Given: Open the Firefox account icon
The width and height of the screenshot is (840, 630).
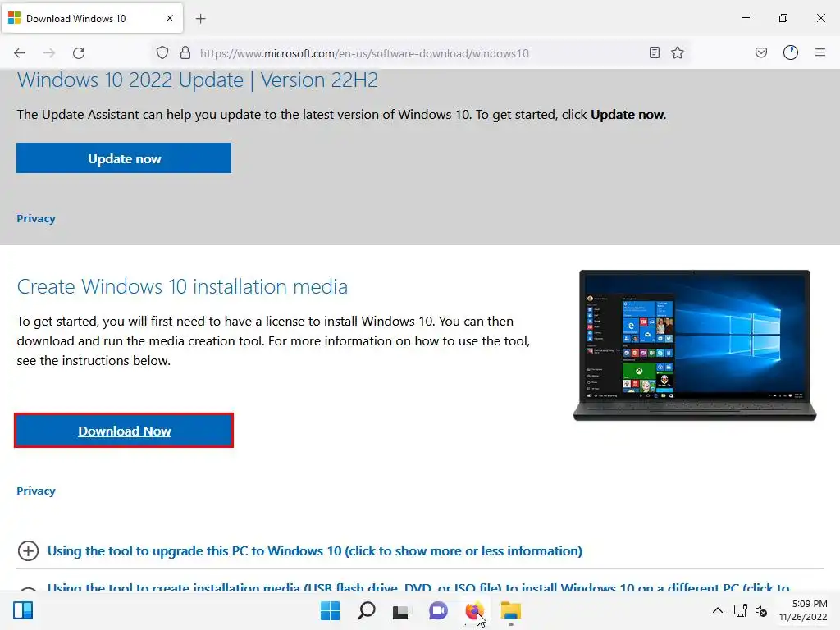Looking at the screenshot, I should tap(791, 52).
